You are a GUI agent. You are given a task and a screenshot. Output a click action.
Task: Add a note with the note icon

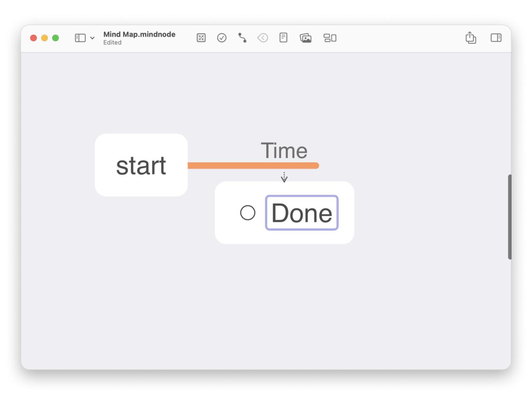(x=283, y=38)
